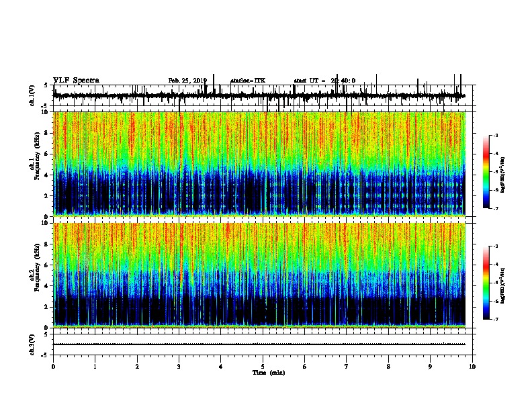This screenshot has height=411, width=532.
Task: Click the "8" tick on ch.1 frequency axis
Action: pos(46,133)
